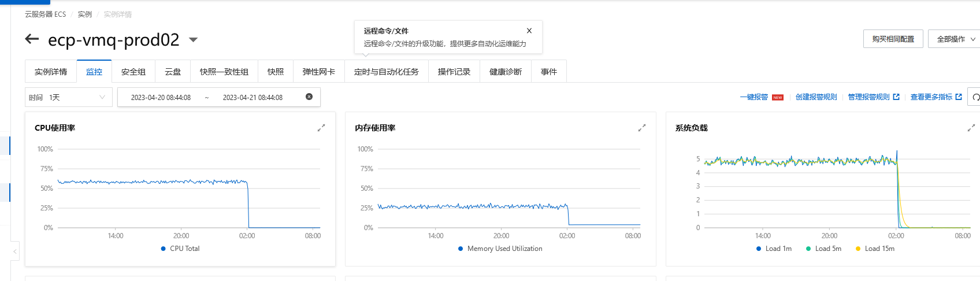The image size is (980, 281).
Task: Click the 实例 breadcrumb link
Action: (85, 14)
